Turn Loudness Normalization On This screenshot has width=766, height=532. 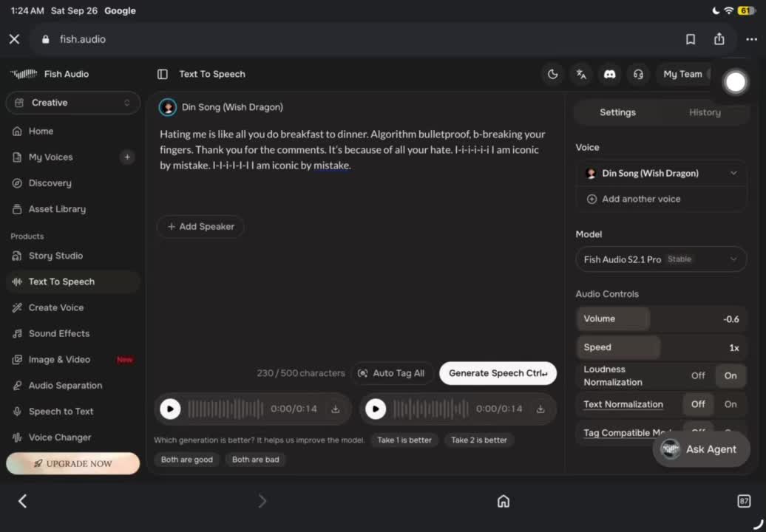(731, 375)
